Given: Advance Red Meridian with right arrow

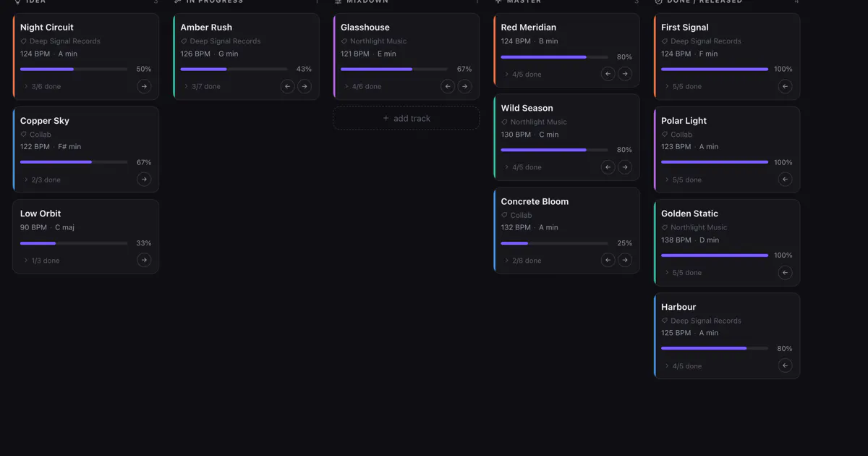Looking at the screenshot, I should coord(625,74).
